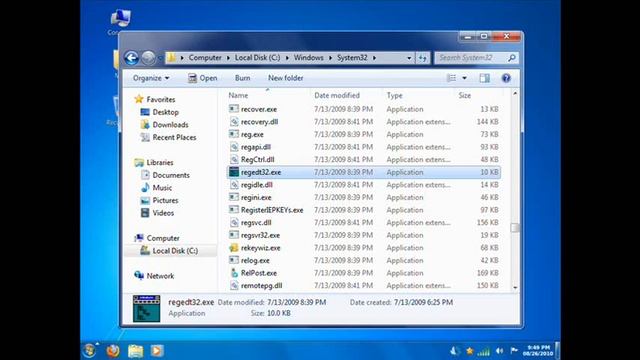Select the recover.exe file icon

click(x=233, y=109)
